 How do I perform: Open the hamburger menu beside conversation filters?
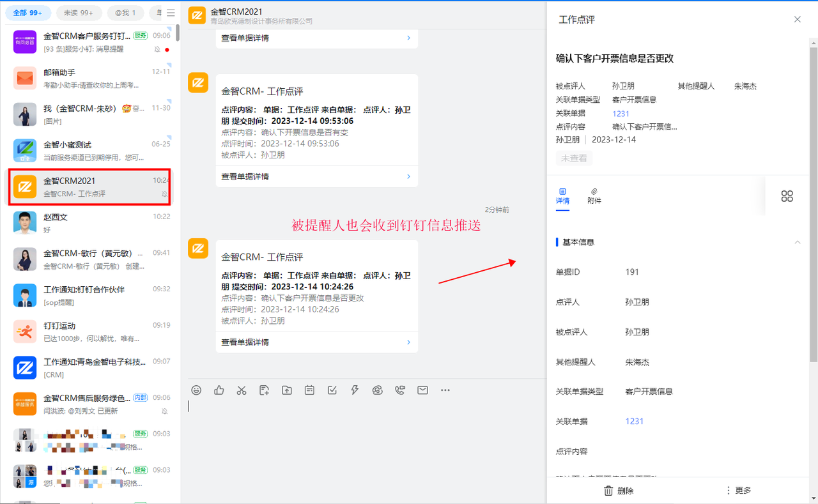point(171,13)
